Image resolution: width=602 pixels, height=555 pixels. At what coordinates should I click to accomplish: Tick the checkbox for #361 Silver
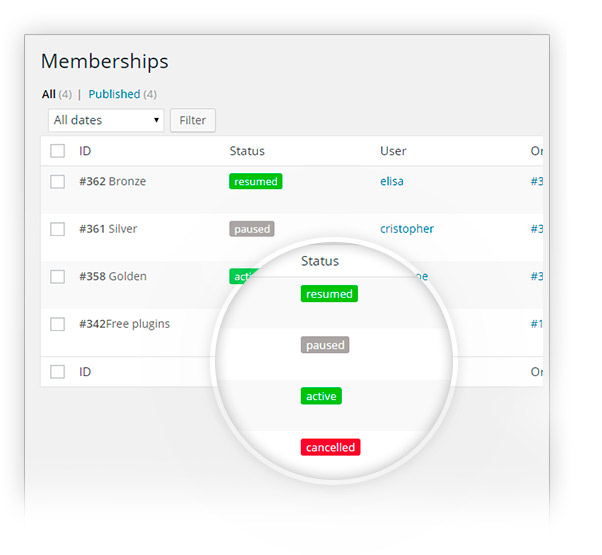tap(58, 229)
